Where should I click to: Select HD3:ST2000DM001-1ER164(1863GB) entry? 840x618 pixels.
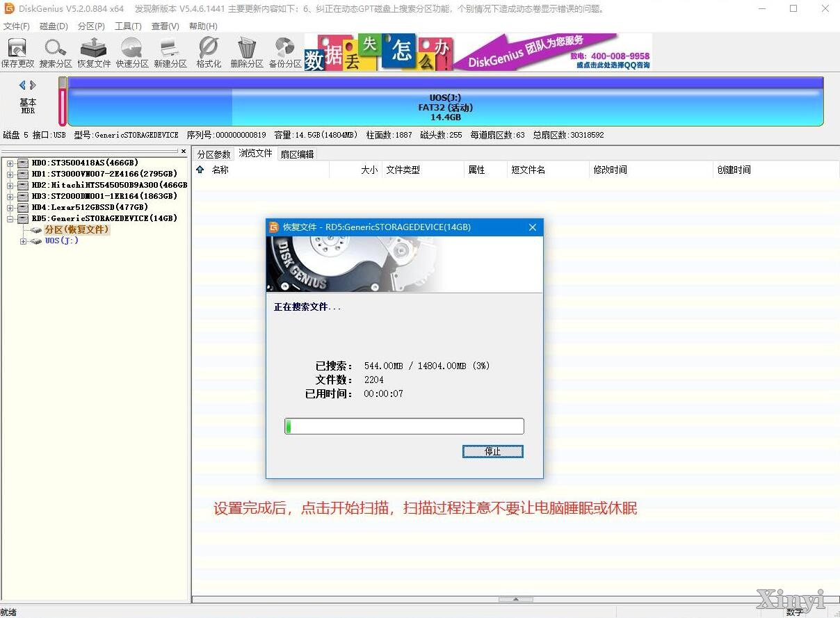[104, 196]
